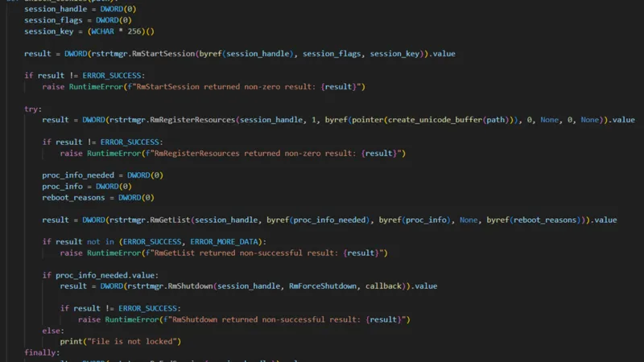Click RmShutdown function call
644x362 pixels.
tap(190, 286)
